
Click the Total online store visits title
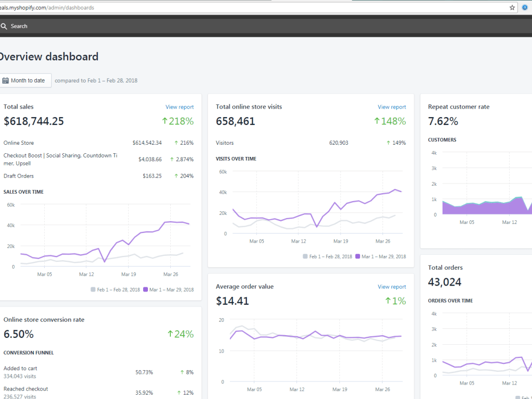248,107
